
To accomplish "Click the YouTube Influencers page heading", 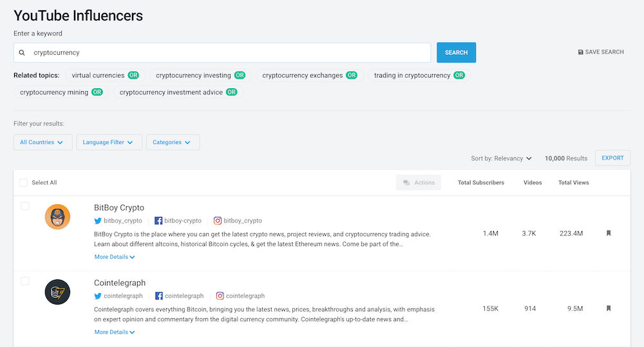I will point(78,15).
